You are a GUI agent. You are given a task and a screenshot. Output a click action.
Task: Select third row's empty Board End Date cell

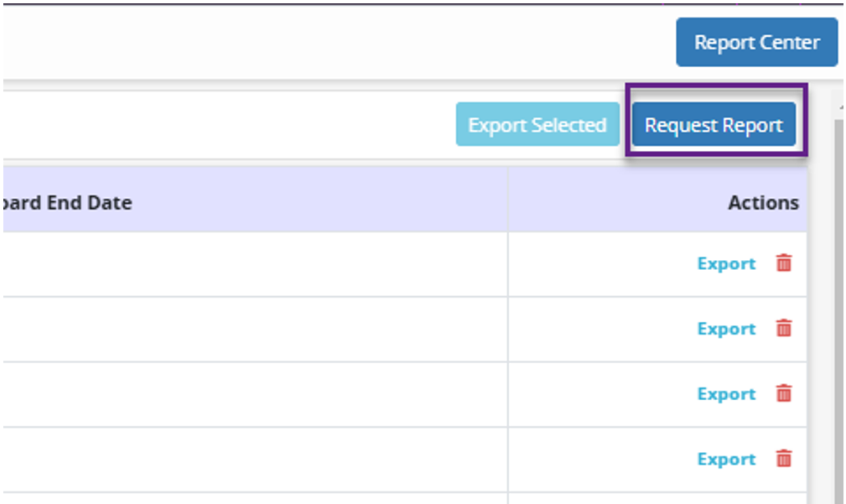click(252, 393)
